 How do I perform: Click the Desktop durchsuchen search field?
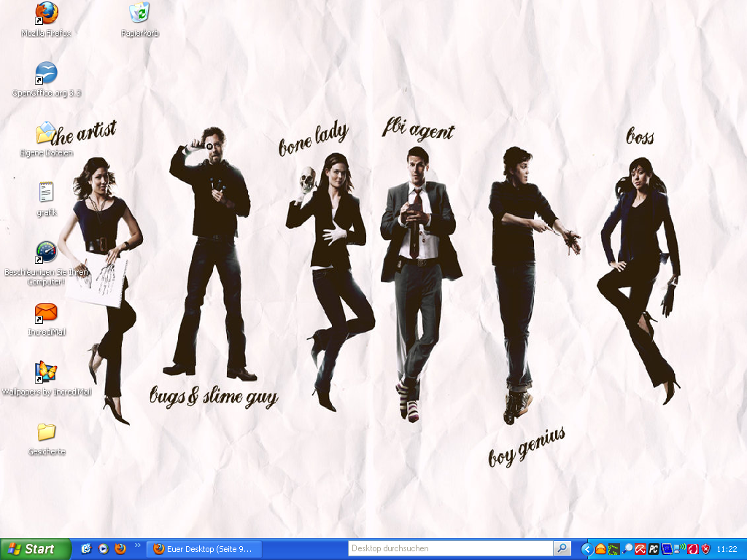450,548
